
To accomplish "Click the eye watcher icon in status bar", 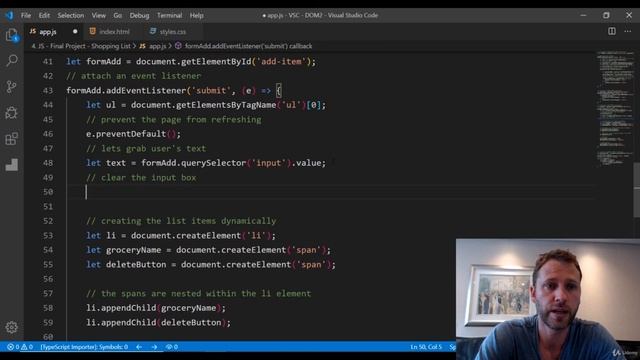I will [171, 347].
